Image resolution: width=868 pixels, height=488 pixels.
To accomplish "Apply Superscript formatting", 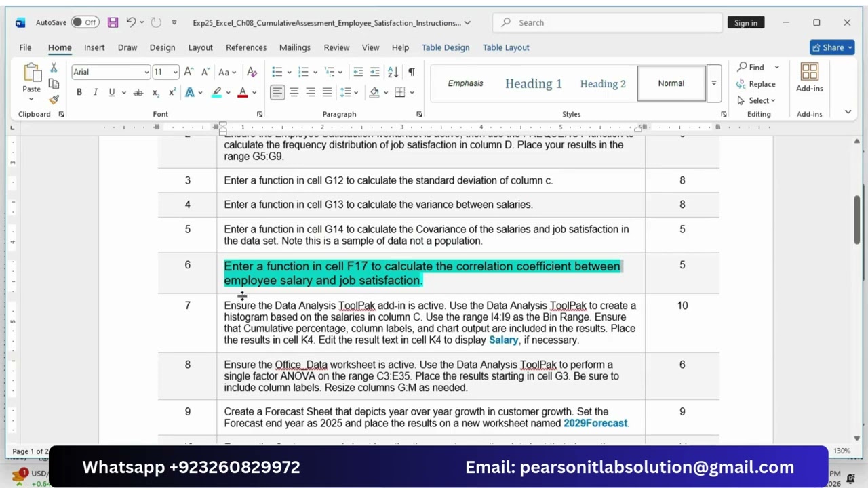I will point(172,92).
